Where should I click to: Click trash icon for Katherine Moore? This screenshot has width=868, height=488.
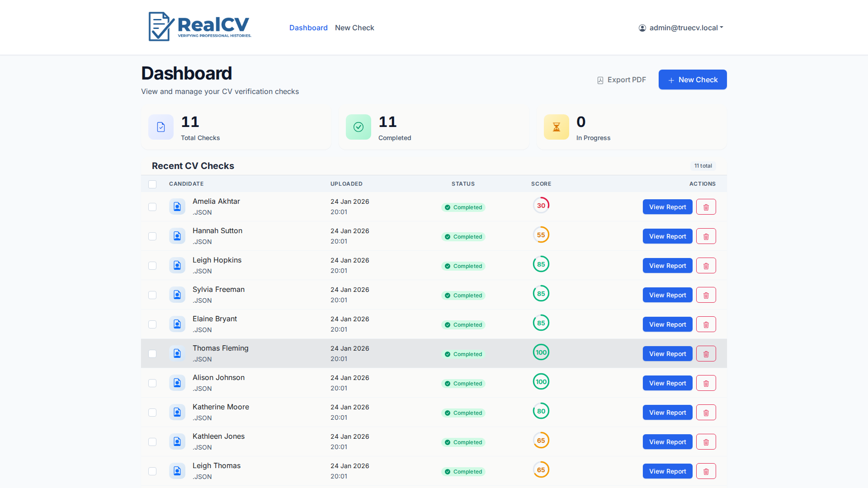pyautogui.click(x=706, y=413)
